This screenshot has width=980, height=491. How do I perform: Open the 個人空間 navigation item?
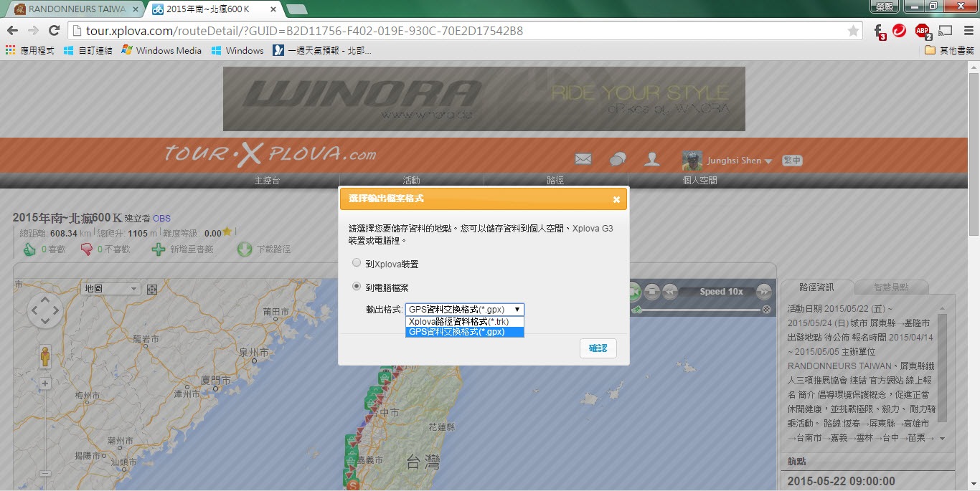click(699, 181)
